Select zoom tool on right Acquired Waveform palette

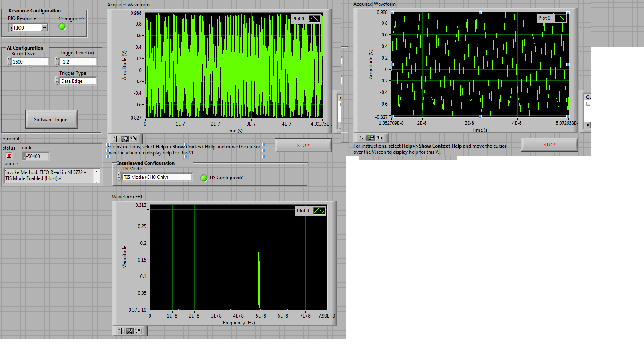pos(371,138)
